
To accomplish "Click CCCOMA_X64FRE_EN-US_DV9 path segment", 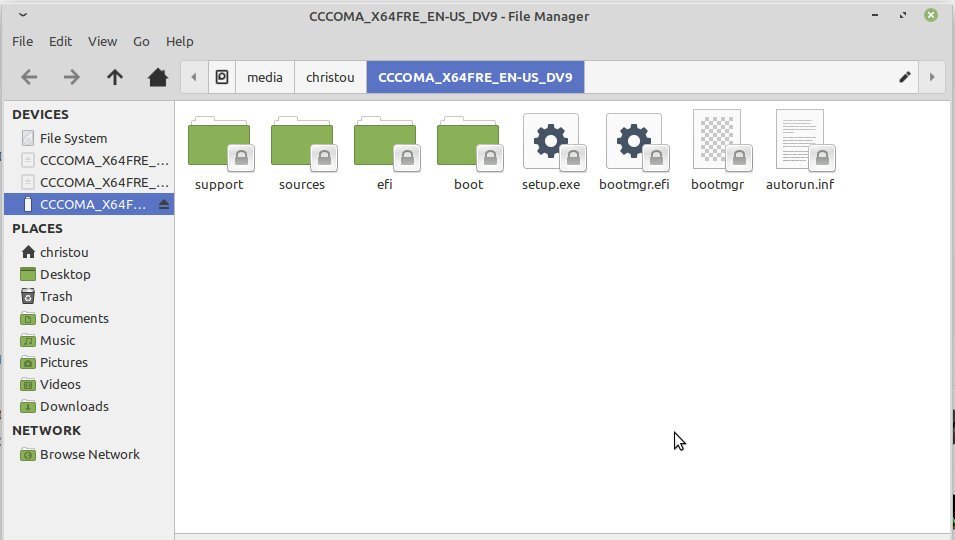I will pos(475,77).
